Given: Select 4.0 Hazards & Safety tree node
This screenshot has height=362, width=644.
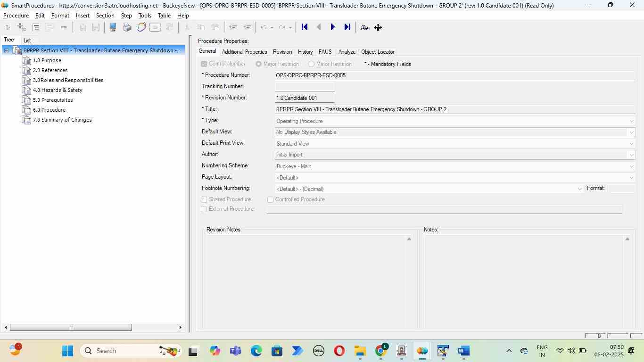Looking at the screenshot, I should click(x=58, y=90).
